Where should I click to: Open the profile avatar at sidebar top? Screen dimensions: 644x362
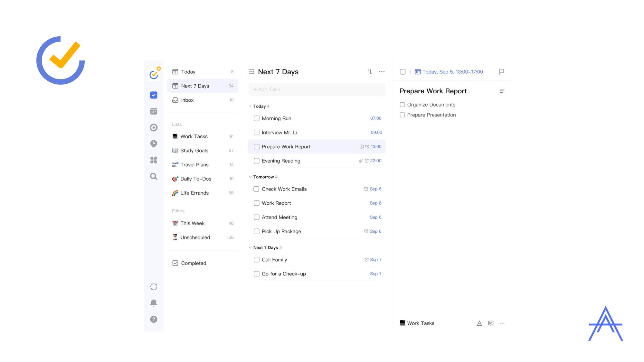(x=154, y=74)
